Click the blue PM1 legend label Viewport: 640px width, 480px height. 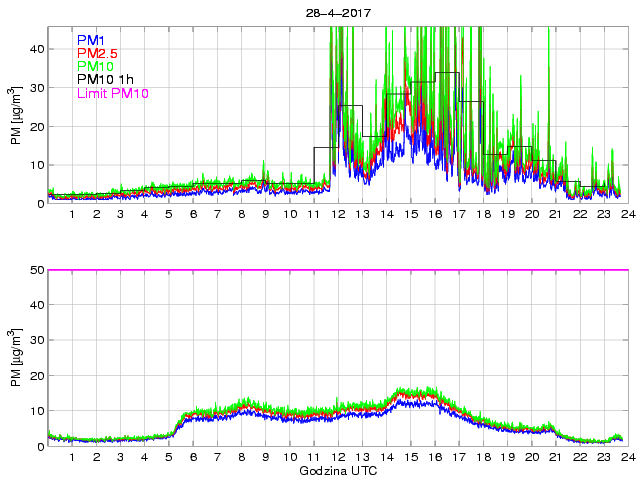(91, 39)
